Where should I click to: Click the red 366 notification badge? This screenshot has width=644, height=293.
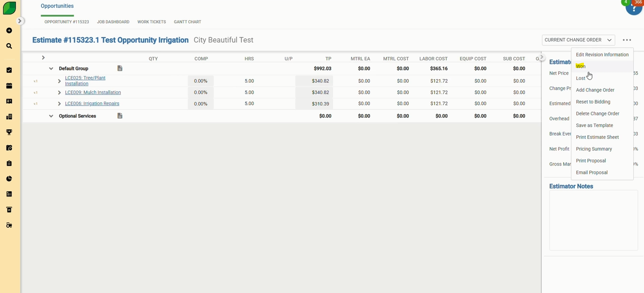[638, 2]
